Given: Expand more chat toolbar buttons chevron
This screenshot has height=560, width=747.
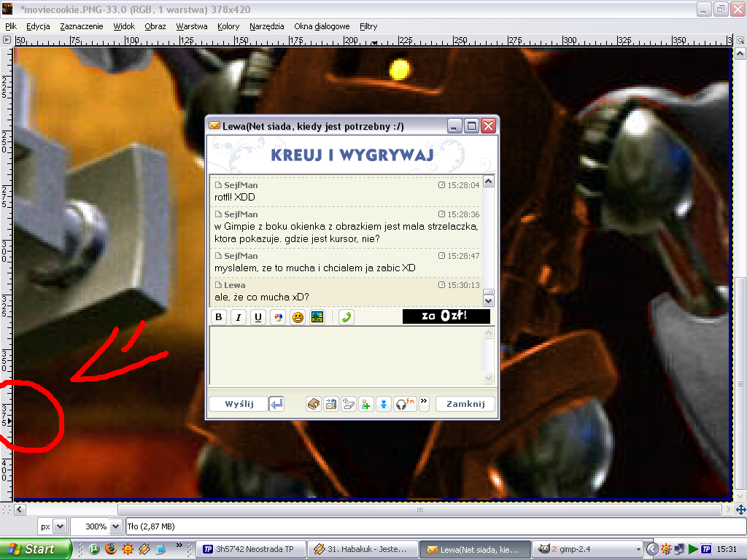Looking at the screenshot, I should tap(424, 402).
